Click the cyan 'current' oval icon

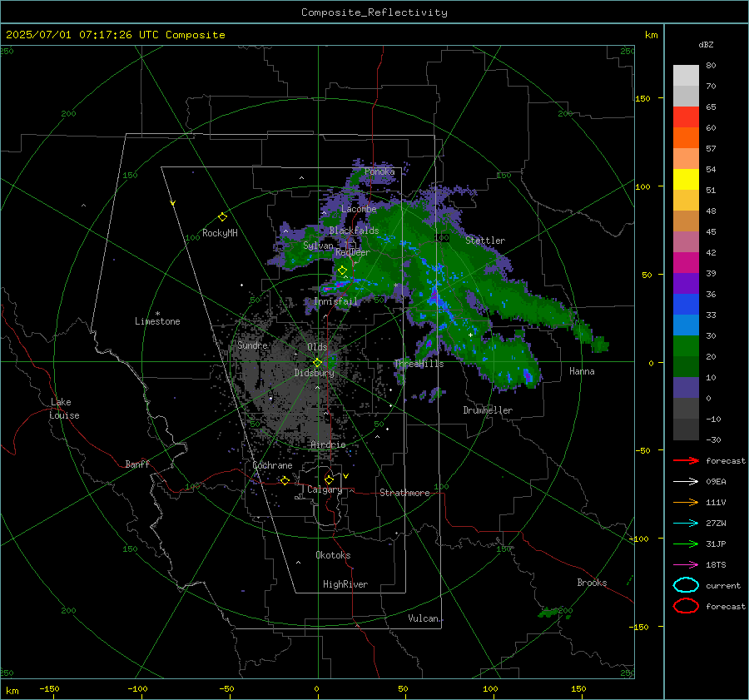pos(686,585)
